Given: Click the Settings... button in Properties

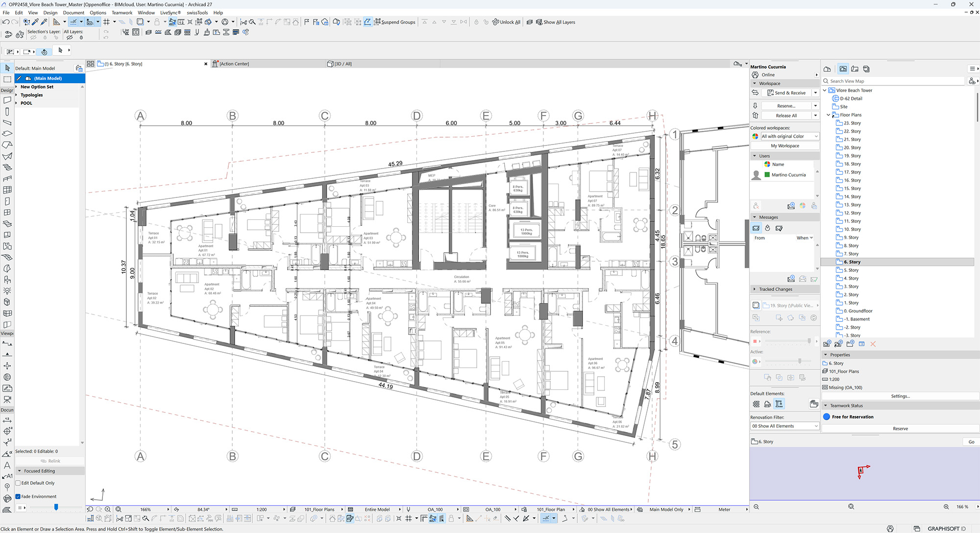Looking at the screenshot, I should pyautogui.click(x=900, y=396).
